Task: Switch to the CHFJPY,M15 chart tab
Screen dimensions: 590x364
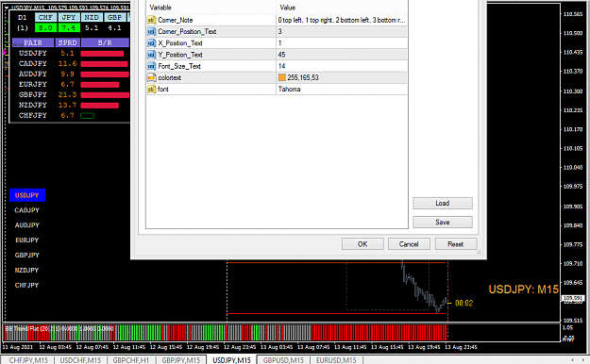Action: tap(28, 360)
